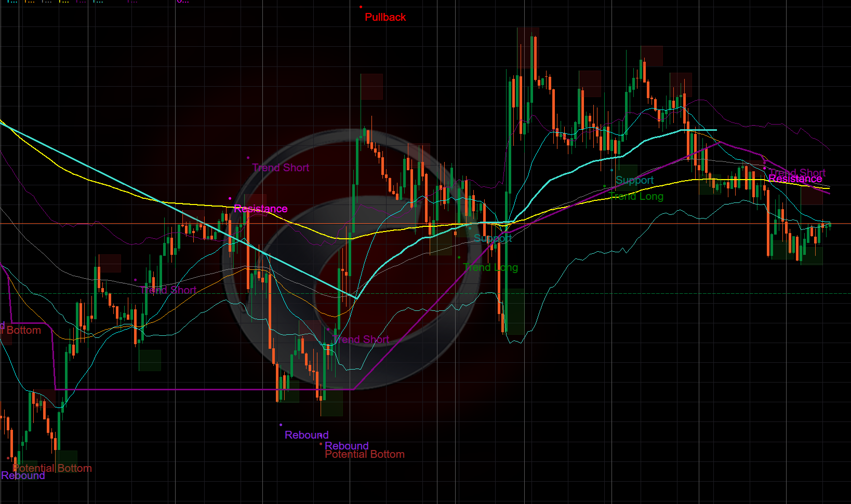Select the Resistance label overlapping Trend Short

[795, 179]
